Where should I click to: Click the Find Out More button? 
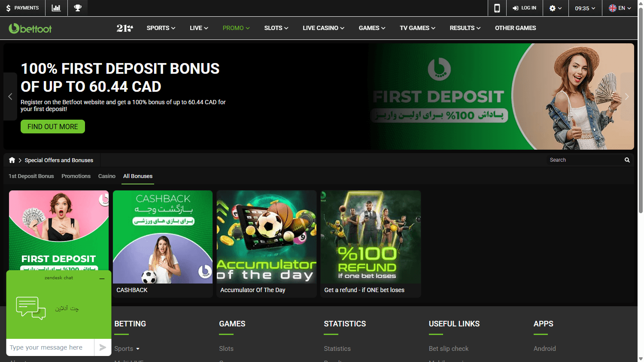coord(53,127)
